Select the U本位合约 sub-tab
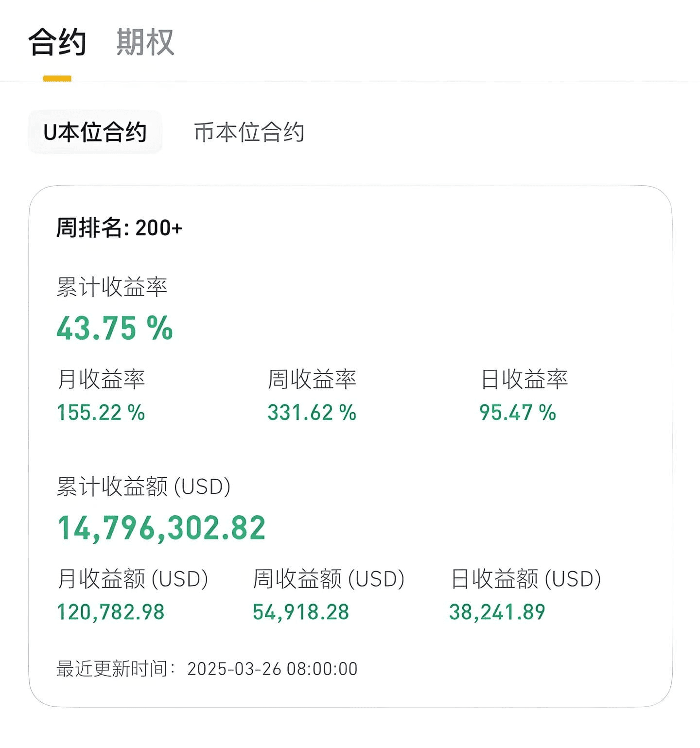This screenshot has width=700, height=748. pyautogui.click(x=95, y=132)
